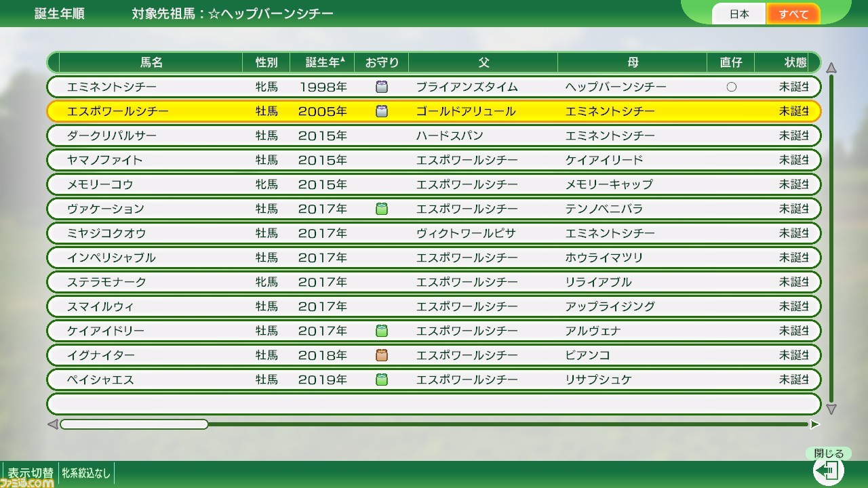868x488 pixels.
Task: Click the 馬名 column header
Action: (151, 62)
